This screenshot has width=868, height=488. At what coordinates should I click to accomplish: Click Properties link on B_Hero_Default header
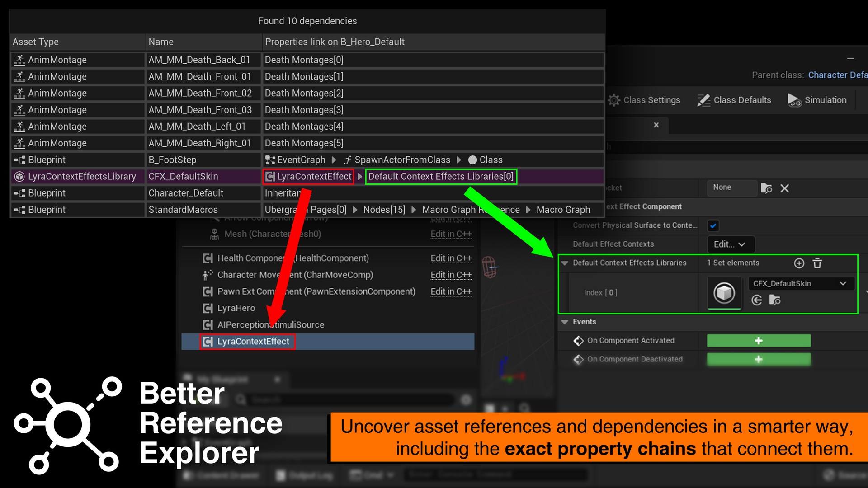[433, 42]
